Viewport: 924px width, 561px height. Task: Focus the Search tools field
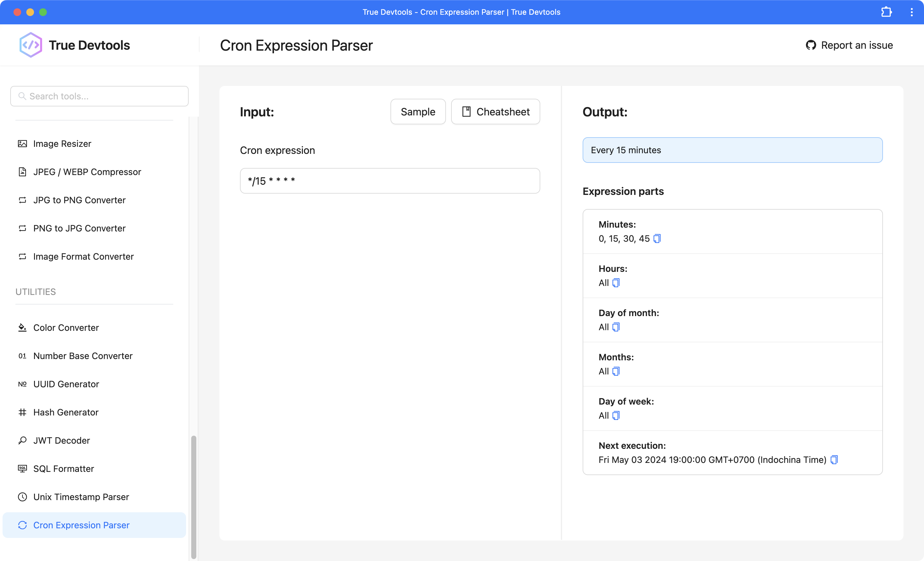pos(99,96)
